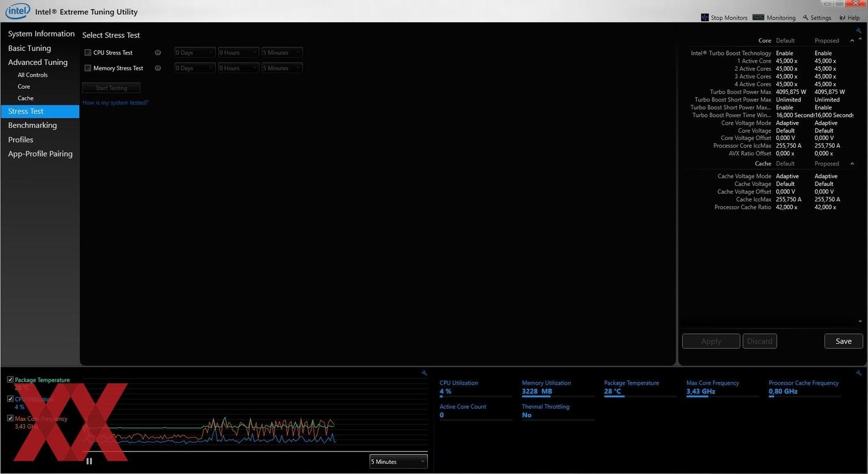
Task: Pause the monitoring graph
Action: tap(89, 461)
